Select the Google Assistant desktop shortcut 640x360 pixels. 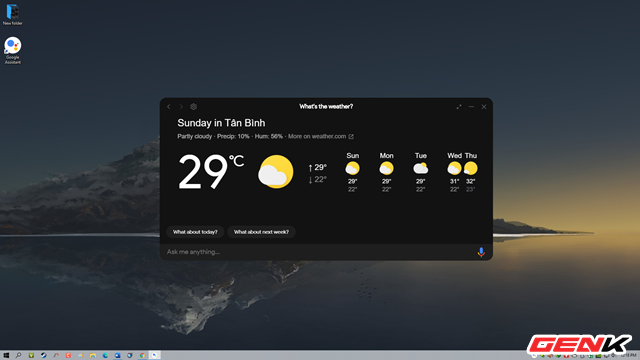click(x=13, y=51)
